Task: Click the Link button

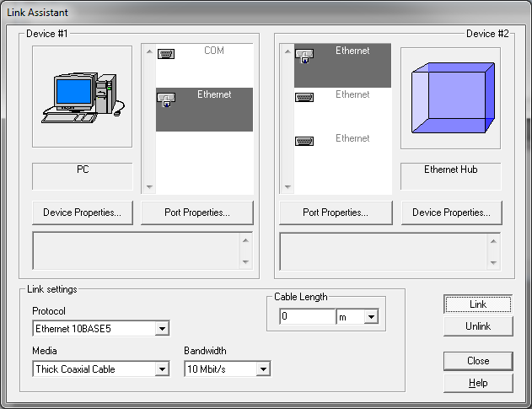Action: point(478,304)
